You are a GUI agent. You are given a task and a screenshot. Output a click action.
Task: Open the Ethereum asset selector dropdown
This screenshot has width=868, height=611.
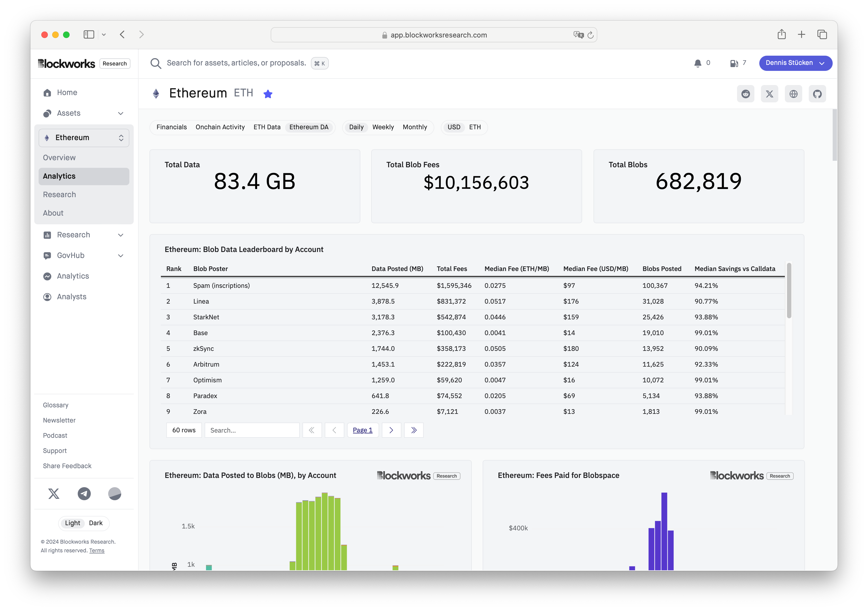[84, 137]
